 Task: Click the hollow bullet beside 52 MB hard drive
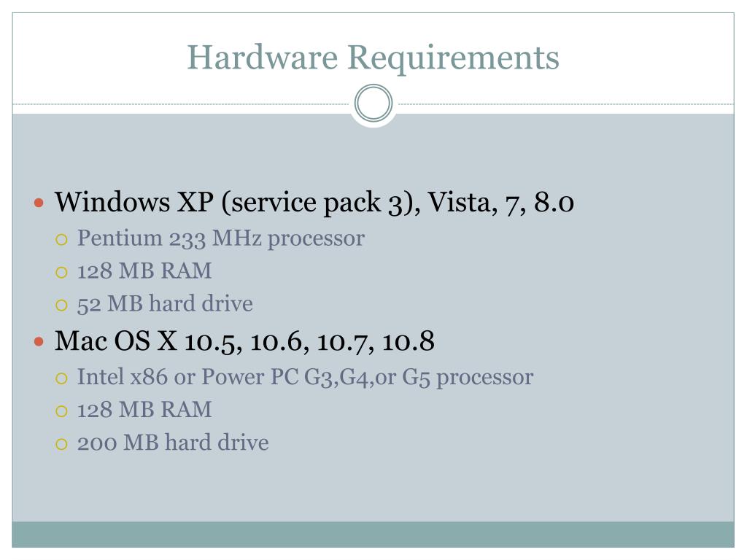62,305
